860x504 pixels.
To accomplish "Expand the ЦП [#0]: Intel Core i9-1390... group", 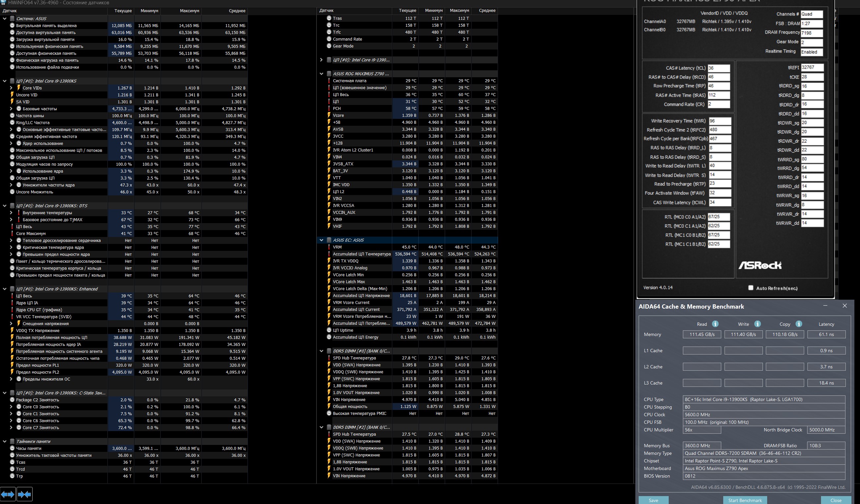I will click(321, 60).
